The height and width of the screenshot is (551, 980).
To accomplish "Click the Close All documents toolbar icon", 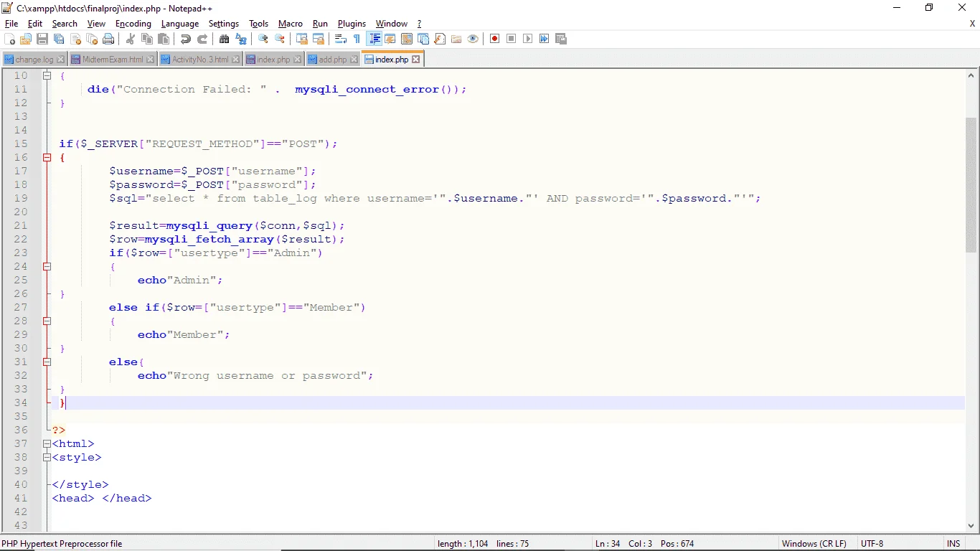I will [x=92, y=39].
